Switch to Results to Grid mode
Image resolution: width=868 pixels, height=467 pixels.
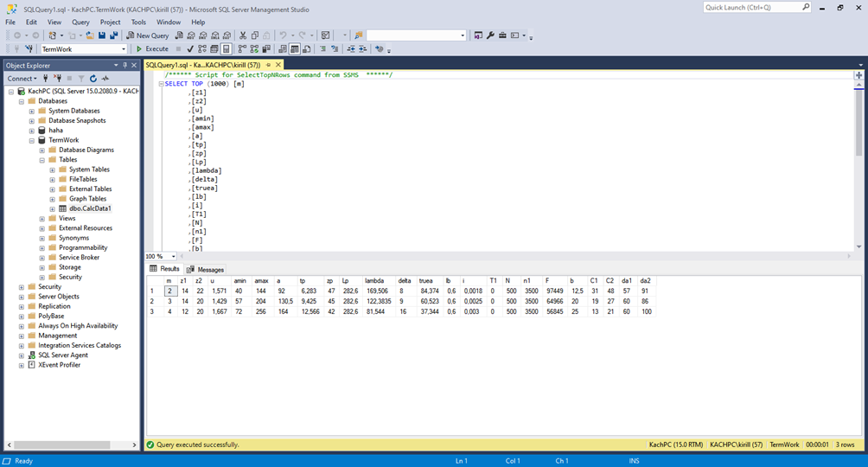(295, 48)
